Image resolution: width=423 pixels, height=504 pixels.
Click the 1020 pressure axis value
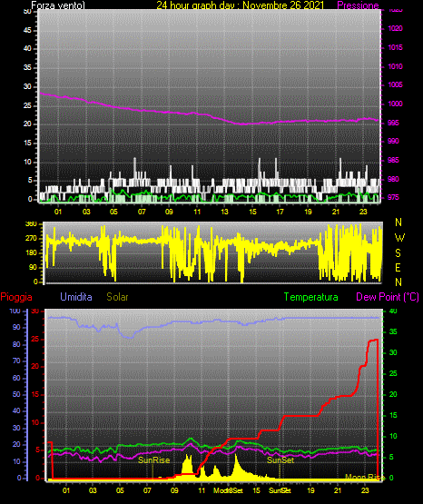[x=395, y=29]
